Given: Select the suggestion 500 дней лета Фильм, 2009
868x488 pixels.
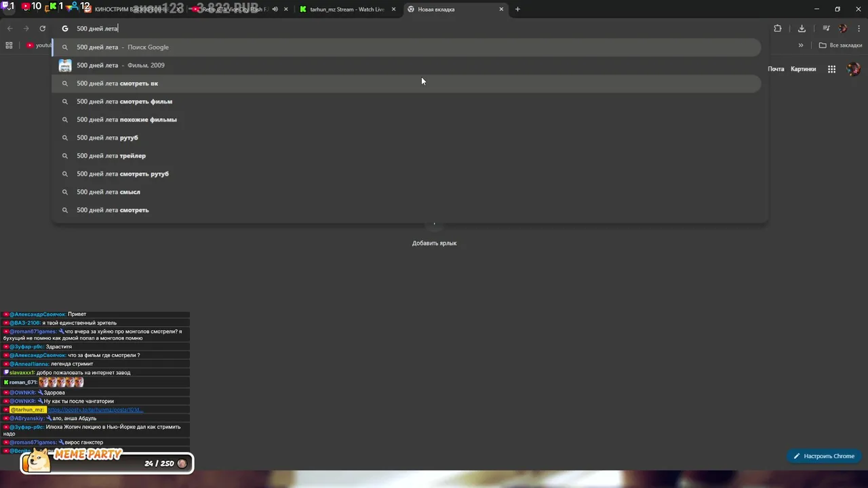Looking at the screenshot, I should pyautogui.click(x=407, y=65).
